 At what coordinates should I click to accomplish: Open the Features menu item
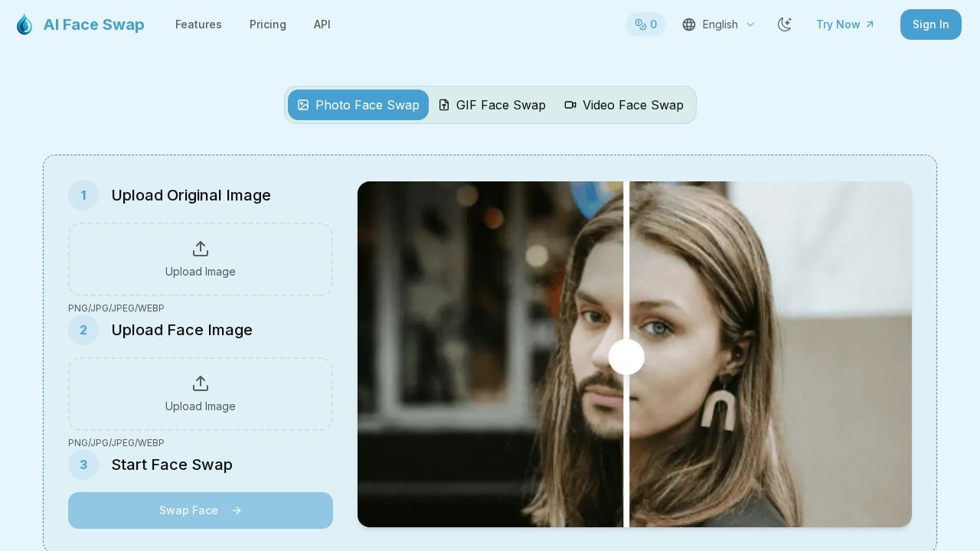point(198,24)
